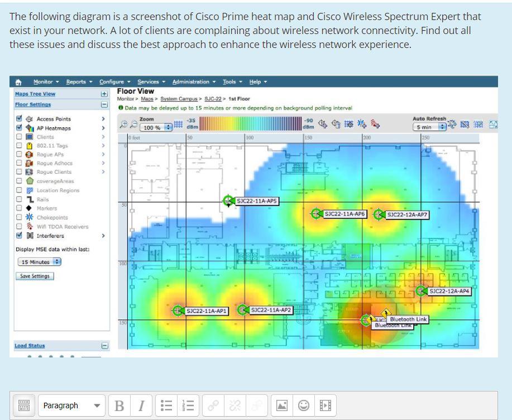Enable the 802.11 Tags checkbox
The width and height of the screenshot is (512, 420).
19,145
